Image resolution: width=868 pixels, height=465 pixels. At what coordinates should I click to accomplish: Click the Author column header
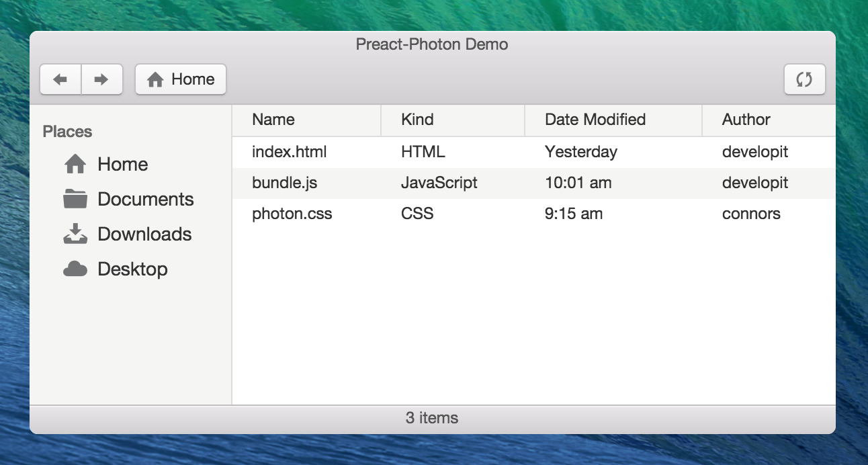[746, 120]
